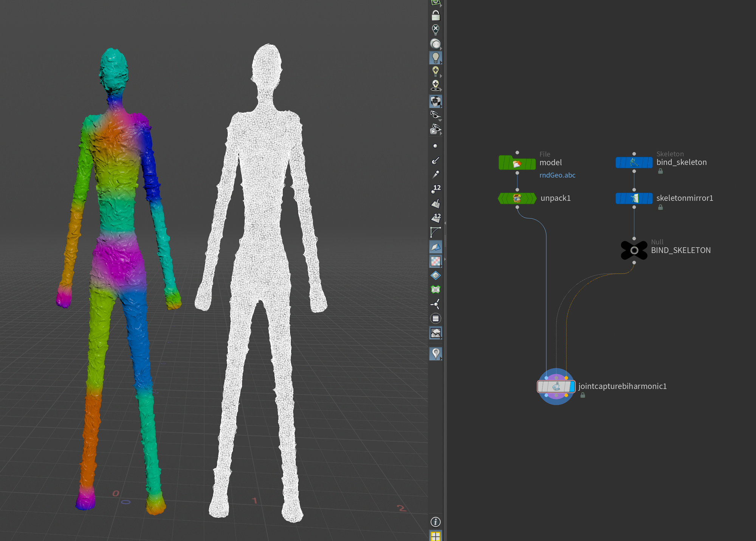
Task: Toggle display materials checkered cube icon
Action: pos(435,101)
